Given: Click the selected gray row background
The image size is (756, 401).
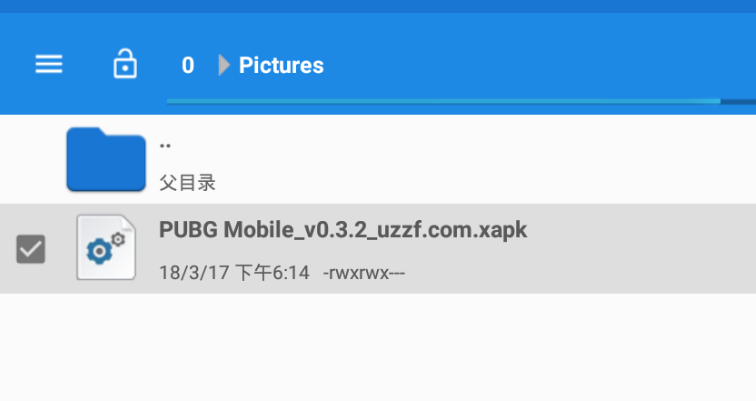Looking at the screenshot, I should [x=627, y=249].
